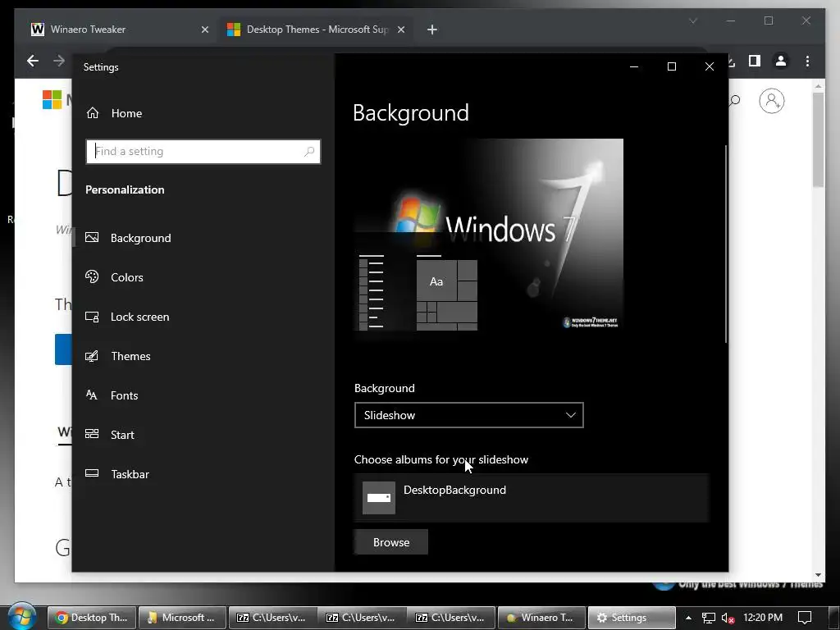The width and height of the screenshot is (840, 630).
Task: Click the network tray icon
Action: (x=708, y=618)
